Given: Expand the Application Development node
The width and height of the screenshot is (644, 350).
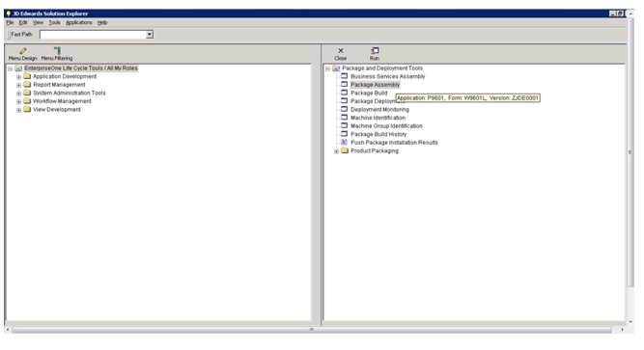Looking at the screenshot, I should click(18, 77).
